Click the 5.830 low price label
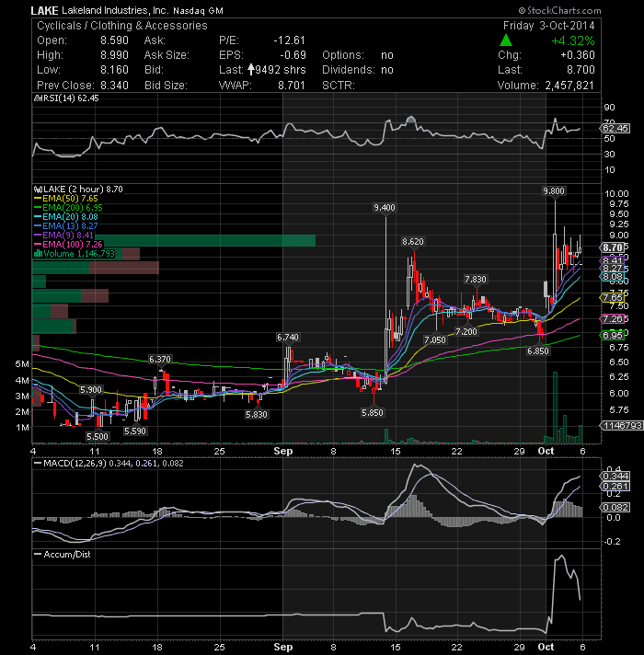Screen dimensions: 644x655 [x=257, y=414]
